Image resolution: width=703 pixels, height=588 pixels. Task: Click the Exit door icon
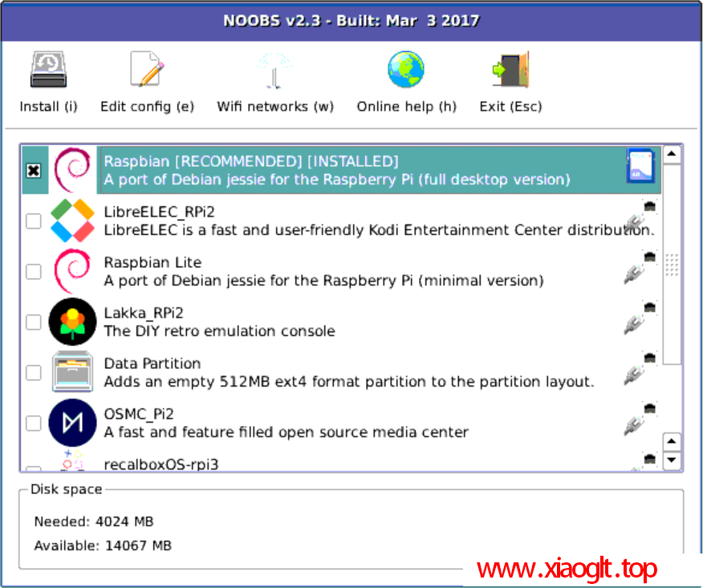coord(510,70)
